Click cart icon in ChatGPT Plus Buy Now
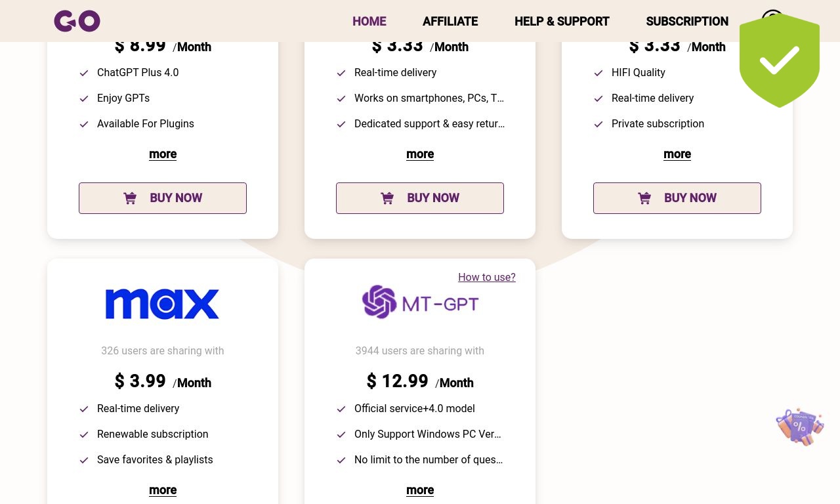840x504 pixels. pos(130,198)
